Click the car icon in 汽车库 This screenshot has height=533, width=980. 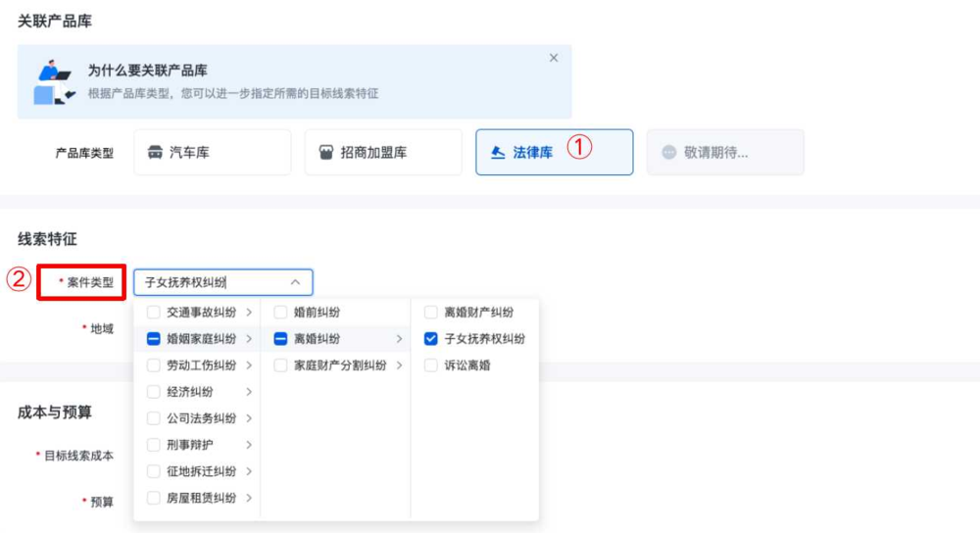coord(155,152)
